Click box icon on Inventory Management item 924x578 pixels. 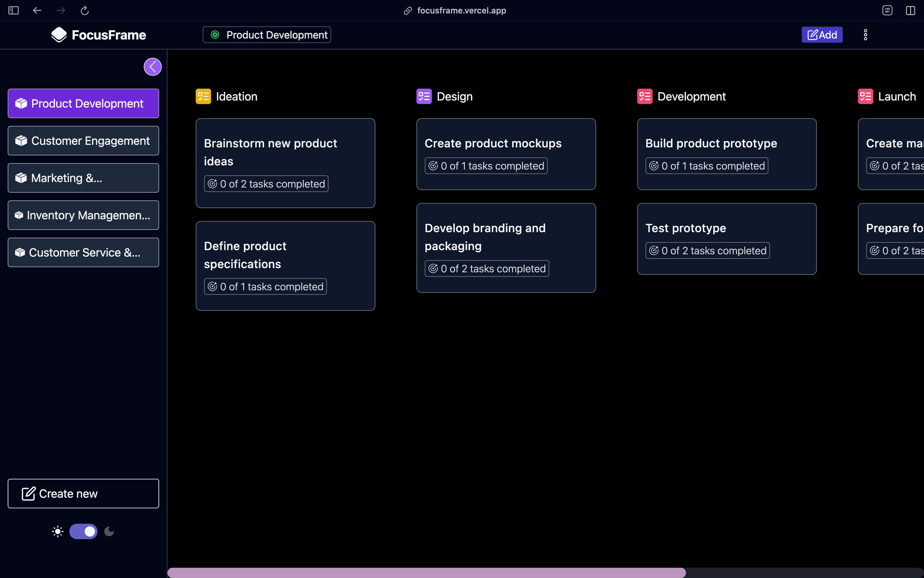[19, 215]
